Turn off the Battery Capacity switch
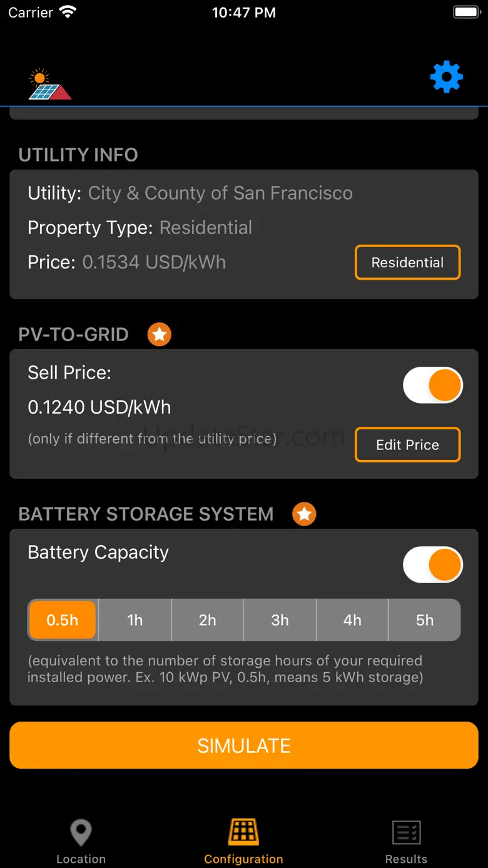This screenshot has height=868, width=488. (432, 565)
